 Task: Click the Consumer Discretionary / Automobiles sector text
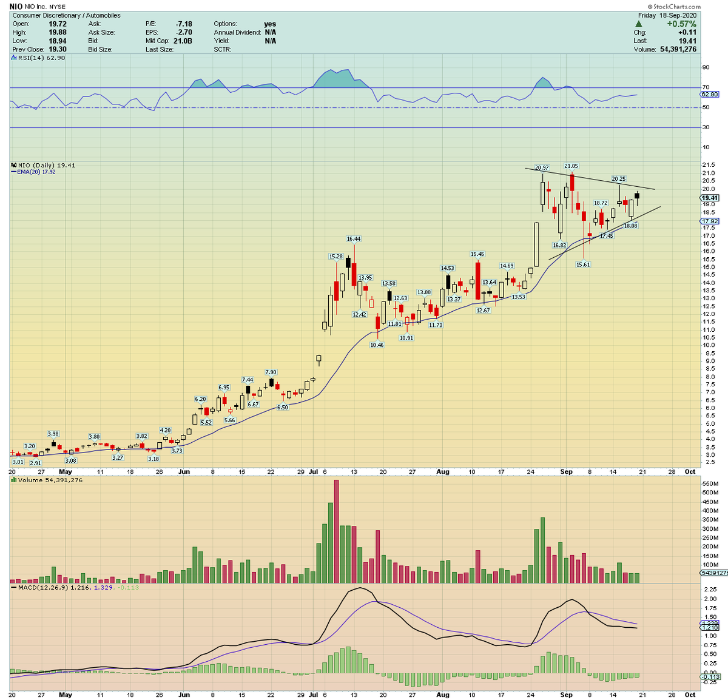point(66,15)
